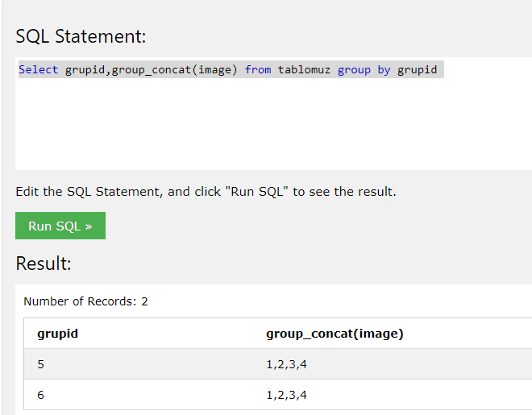This screenshot has width=532, height=415.
Task: Click the Number of Records text
Action: click(85, 301)
